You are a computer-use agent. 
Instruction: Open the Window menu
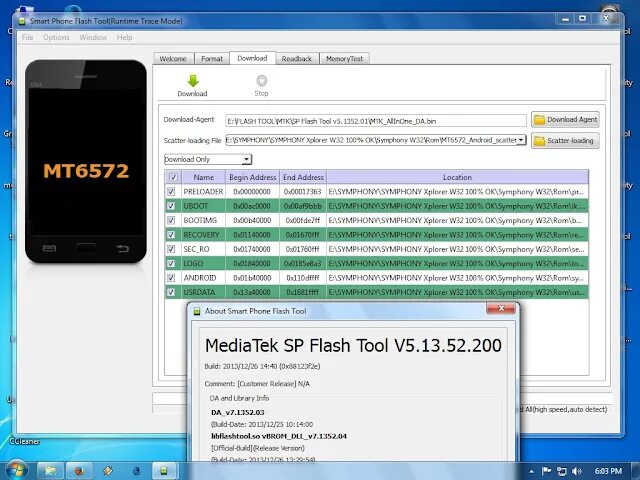93,38
